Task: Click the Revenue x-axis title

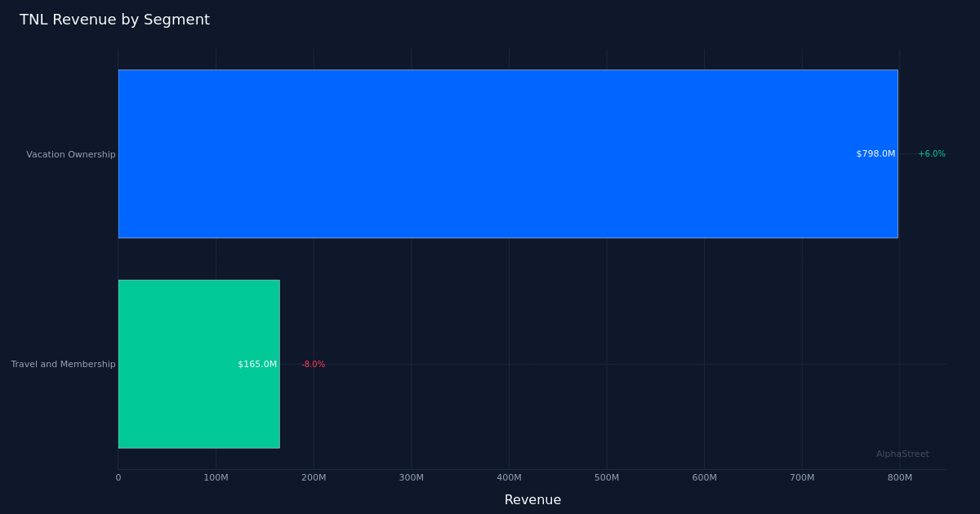Action: pos(532,499)
